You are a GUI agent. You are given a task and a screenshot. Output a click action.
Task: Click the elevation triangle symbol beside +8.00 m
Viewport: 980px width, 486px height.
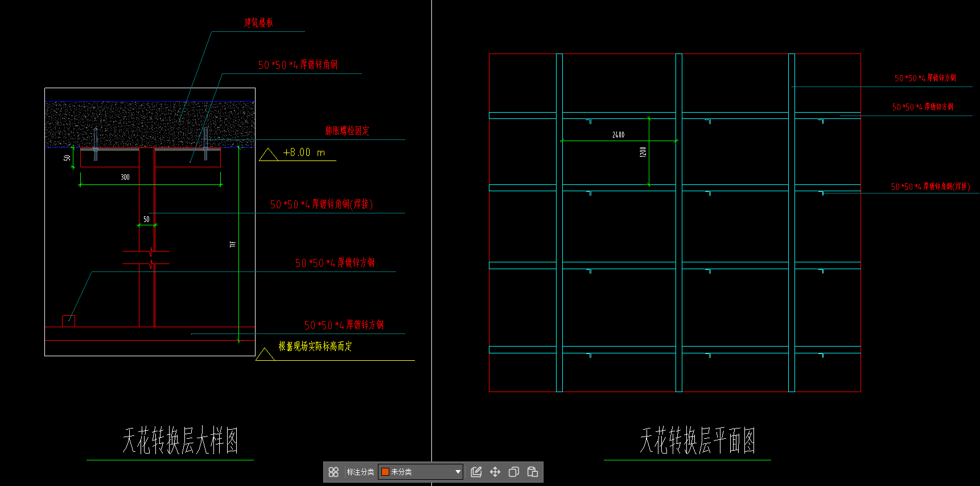[x=269, y=154]
